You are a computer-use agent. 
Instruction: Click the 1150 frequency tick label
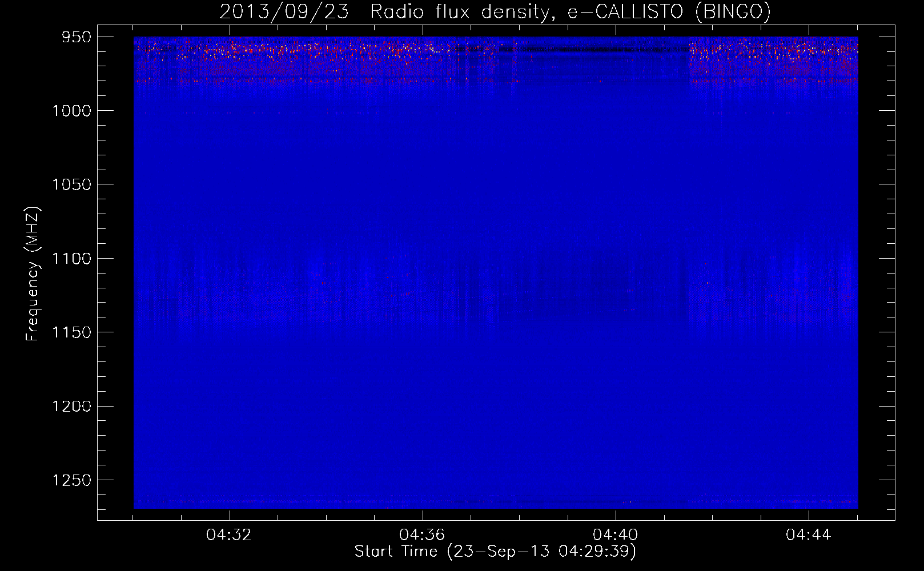point(71,332)
